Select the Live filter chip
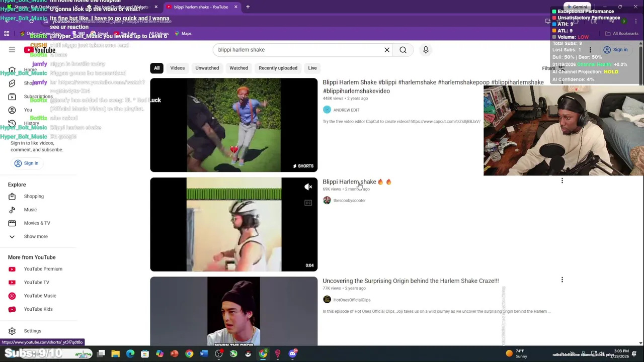This screenshot has height=362, width=644. [x=312, y=68]
